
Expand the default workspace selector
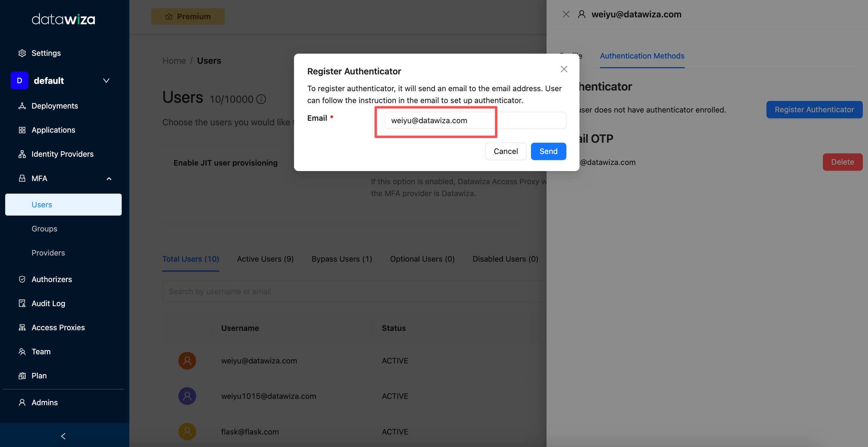106,80
